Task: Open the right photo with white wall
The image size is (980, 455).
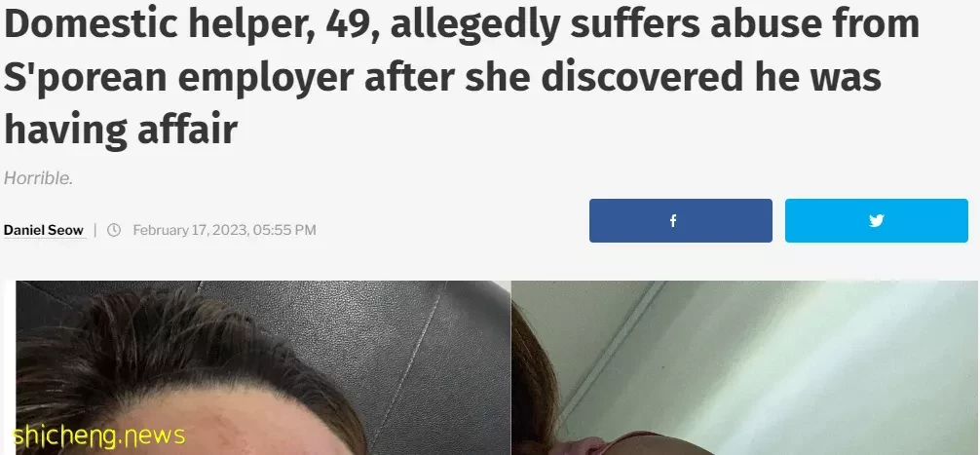Action: pos(735,367)
